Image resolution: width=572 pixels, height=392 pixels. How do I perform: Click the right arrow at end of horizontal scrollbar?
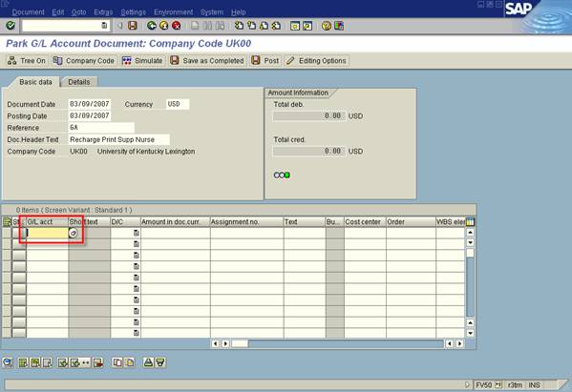pyautogui.click(x=459, y=343)
